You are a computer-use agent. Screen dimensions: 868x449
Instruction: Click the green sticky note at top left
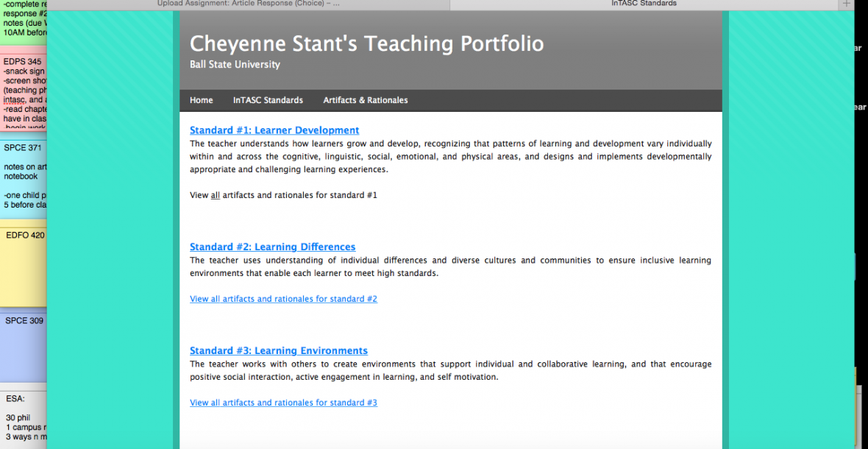[x=24, y=24]
